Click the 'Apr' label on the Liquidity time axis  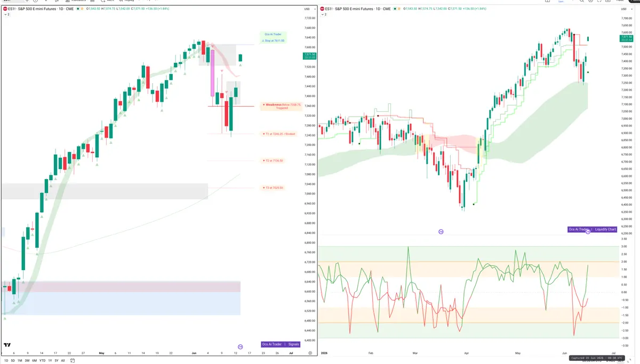[466, 353]
